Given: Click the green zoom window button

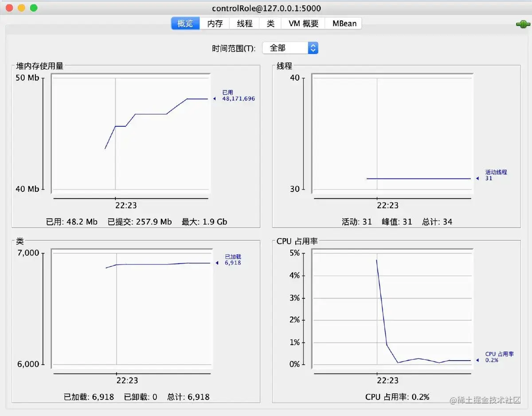Looking at the screenshot, I should [x=34, y=8].
